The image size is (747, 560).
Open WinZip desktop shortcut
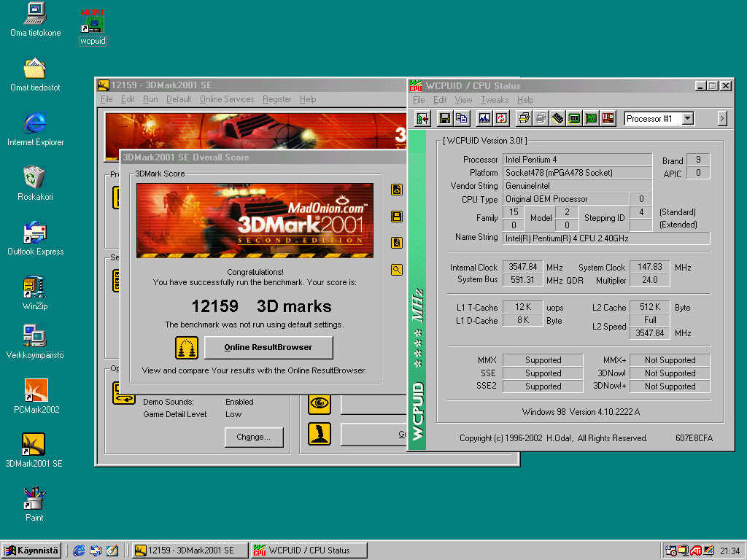click(x=35, y=293)
